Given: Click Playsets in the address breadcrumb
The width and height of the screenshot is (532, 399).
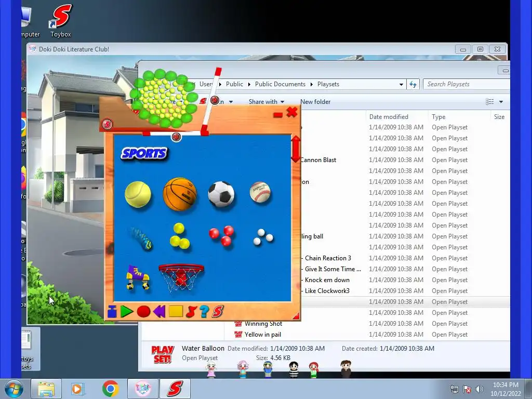Looking at the screenshot, I should pyautogui.click(x=328, y=84).
